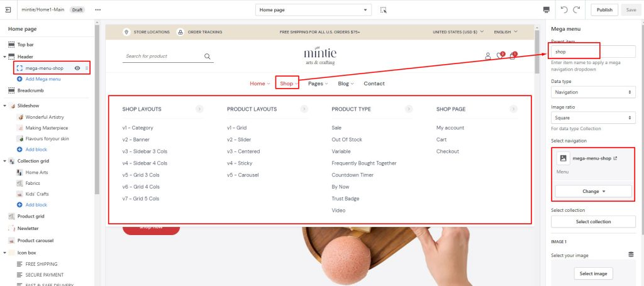The height and width of the screenshot is (286, 644).
Task: Click the Change navigation dropdown button
Action: point(593,191)
